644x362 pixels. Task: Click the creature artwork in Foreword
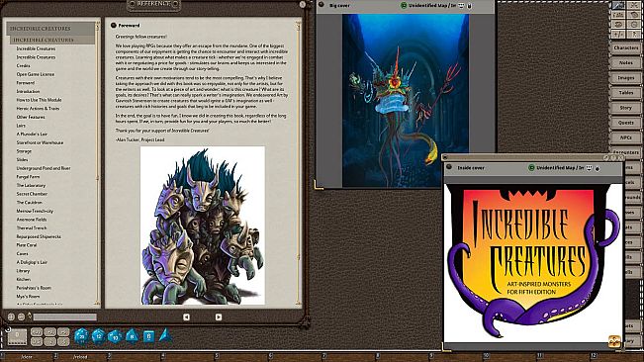203,225
